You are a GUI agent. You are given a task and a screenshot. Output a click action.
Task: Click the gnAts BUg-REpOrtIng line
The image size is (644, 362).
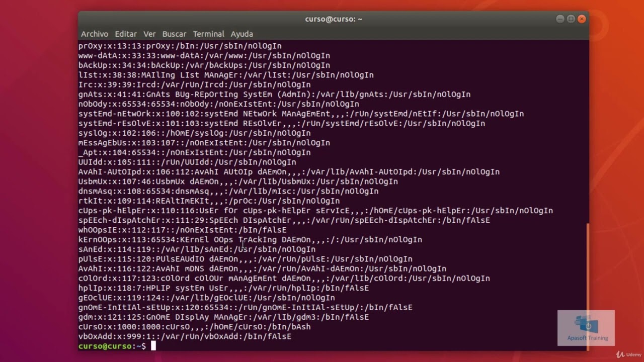point(275,94)
